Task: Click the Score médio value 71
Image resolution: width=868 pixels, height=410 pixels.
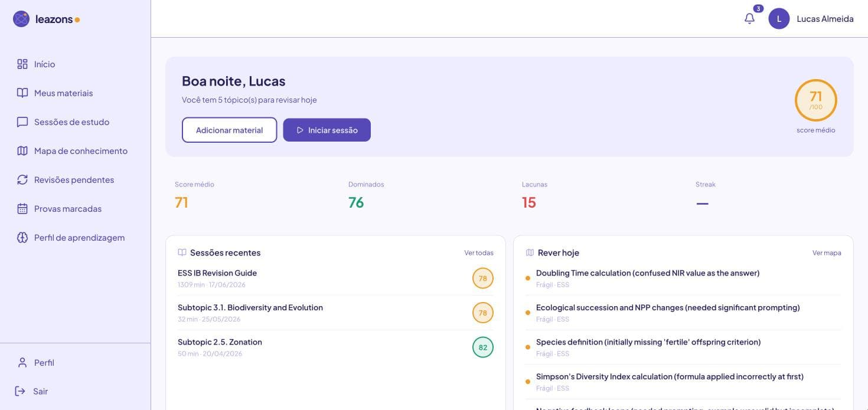Action: pos(181,202)
